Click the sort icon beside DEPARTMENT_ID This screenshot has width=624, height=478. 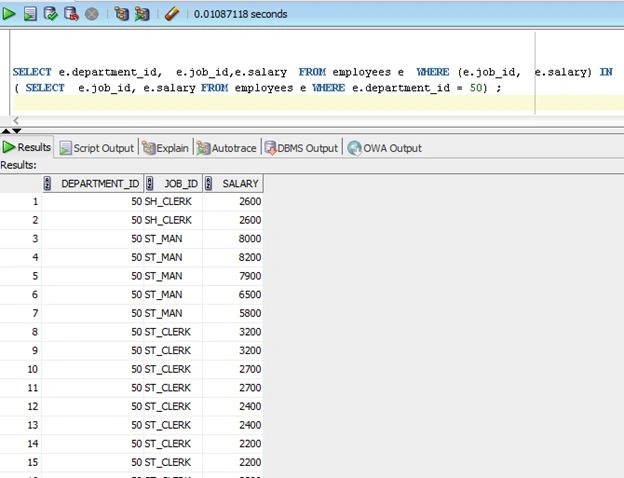[x=47, y=183]
